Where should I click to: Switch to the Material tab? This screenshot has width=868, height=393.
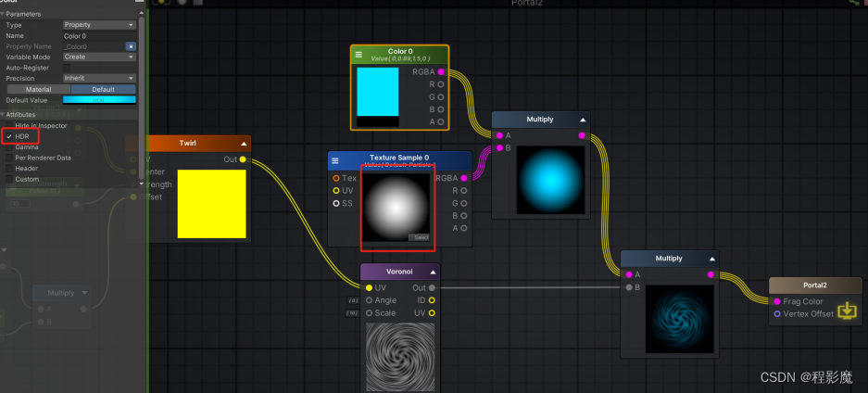[x=39, y=89]
